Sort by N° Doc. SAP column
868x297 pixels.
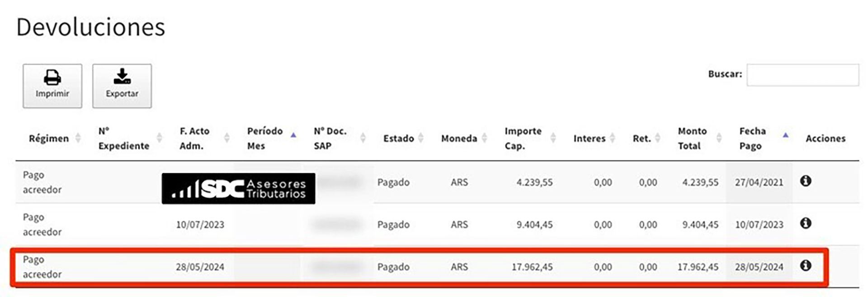pos(330,138)
